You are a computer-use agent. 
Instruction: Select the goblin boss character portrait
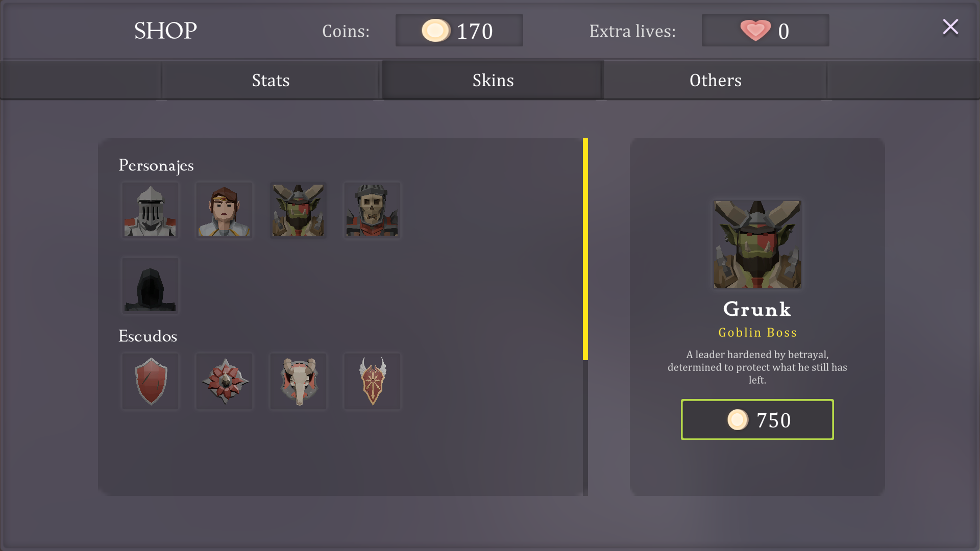tap(298, 210)
